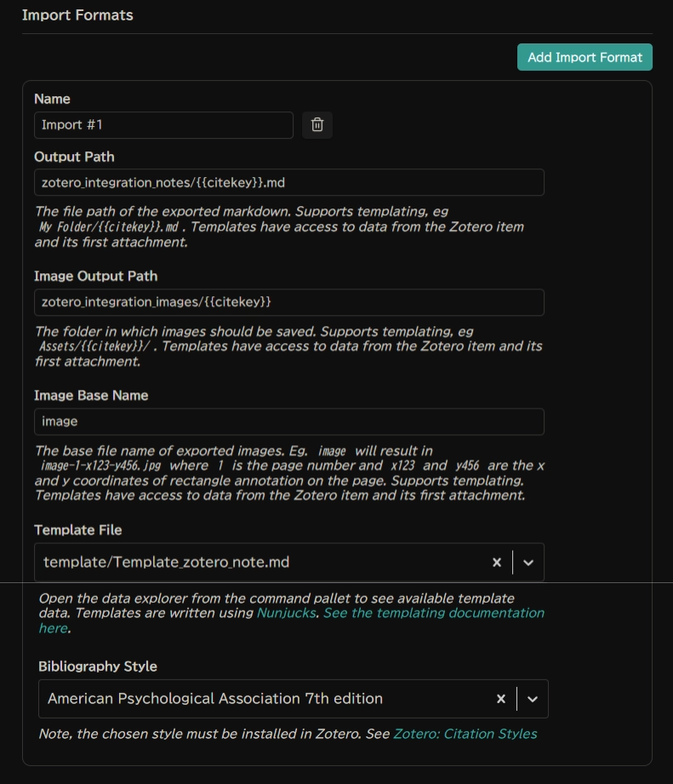Clear the Template File selection
This screenshot has height=784, width=673.
coord(497,563)
